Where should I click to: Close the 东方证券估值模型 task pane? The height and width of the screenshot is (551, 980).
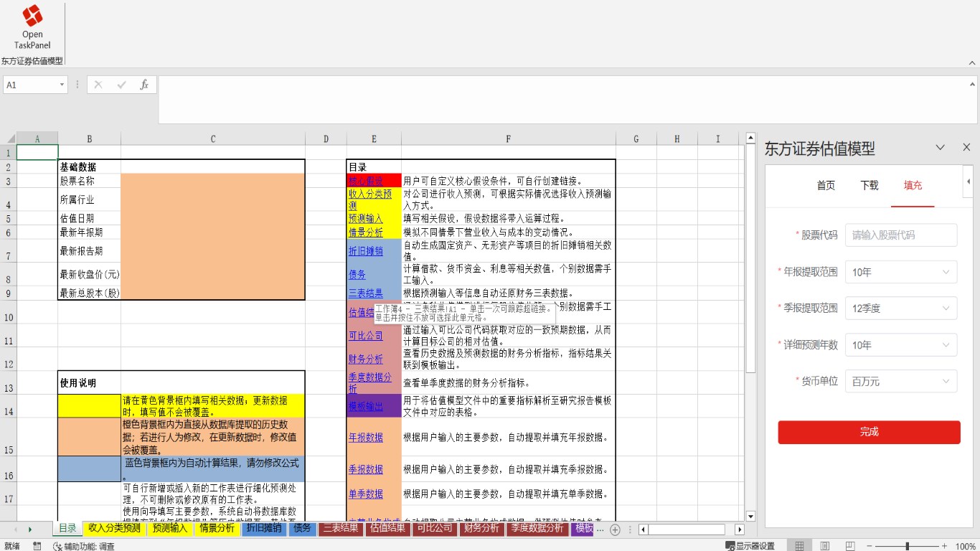[x=966, y=148]
